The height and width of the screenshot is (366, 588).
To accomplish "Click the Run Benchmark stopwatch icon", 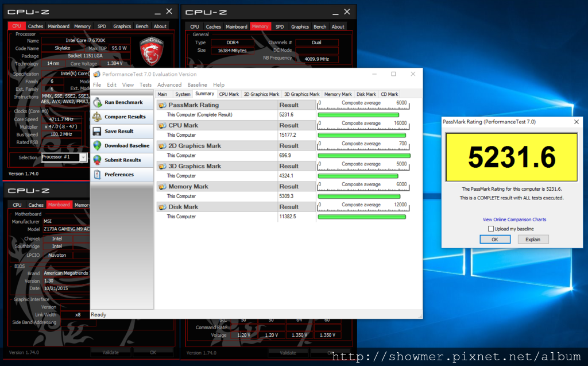I will click(98, 102).
